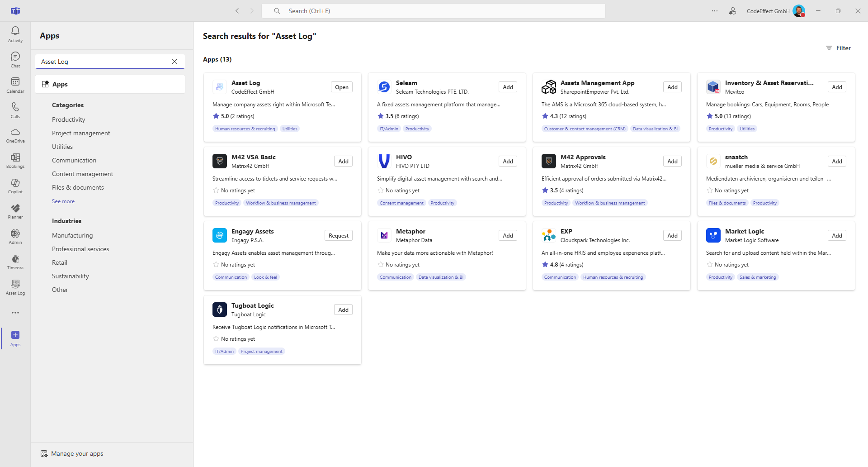Open the pinned Asset Log sidebar app
This screenshot has width=868, height=467.
[x=15, y=288]
